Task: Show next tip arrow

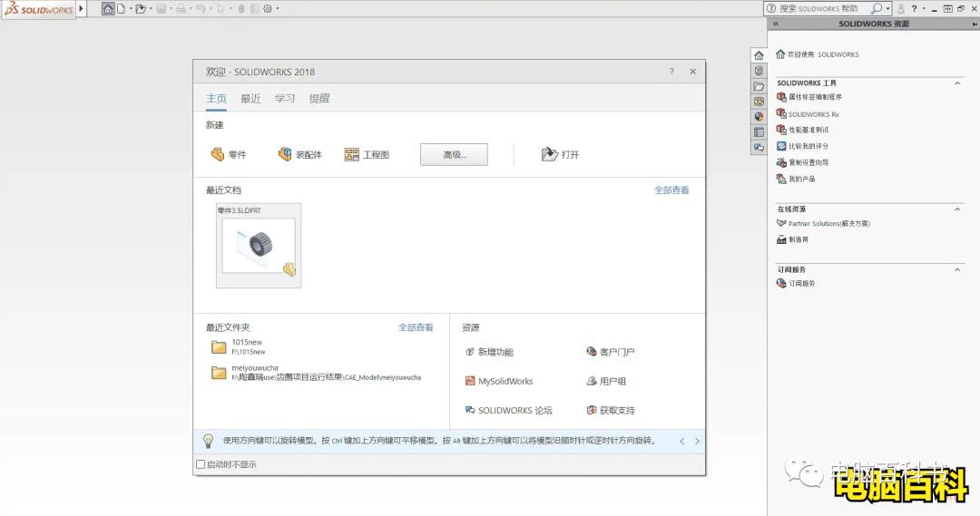Action: [697, 441]
